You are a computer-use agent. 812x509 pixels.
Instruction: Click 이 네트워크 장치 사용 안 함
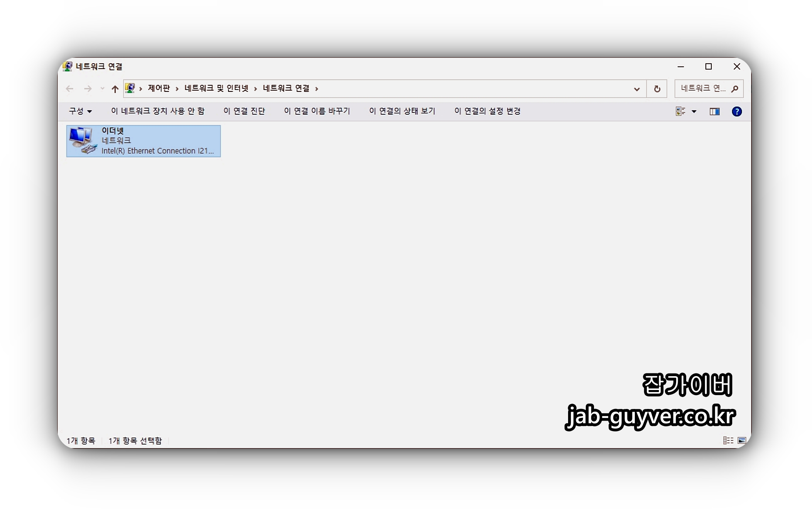pyautogui.click(x=157, y=111)
